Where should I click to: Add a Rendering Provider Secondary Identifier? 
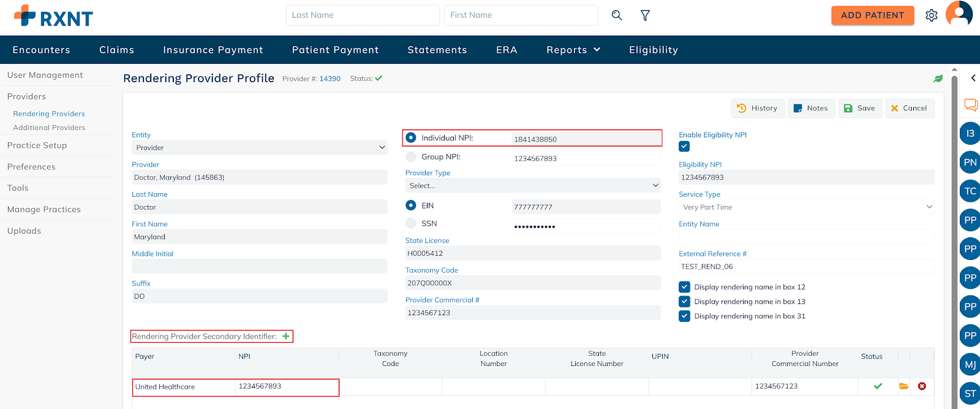286,336
